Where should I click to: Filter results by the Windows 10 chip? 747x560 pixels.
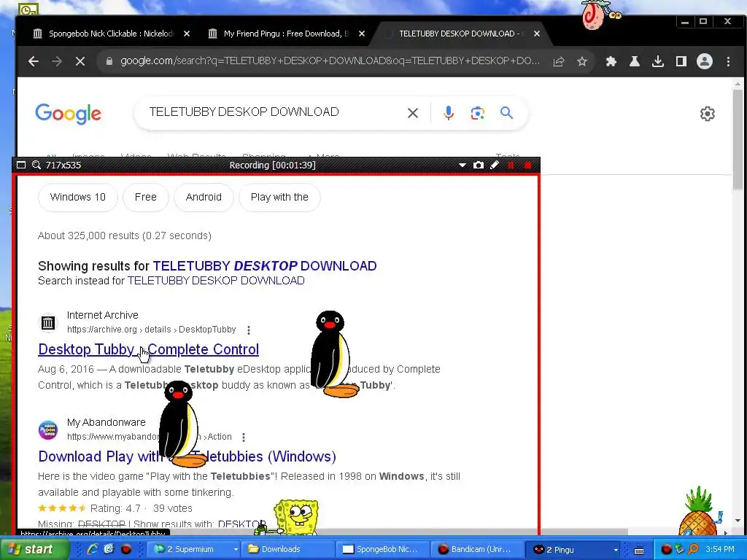[77, 197]
